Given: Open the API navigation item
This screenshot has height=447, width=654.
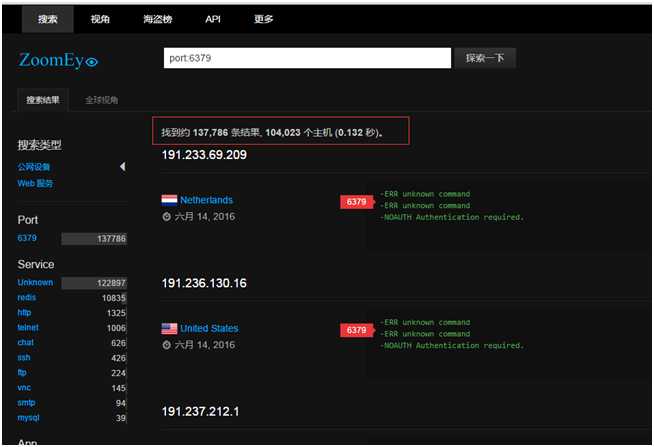Looking at the screenshot, I should pyautogui.click(x=213, y=19).
